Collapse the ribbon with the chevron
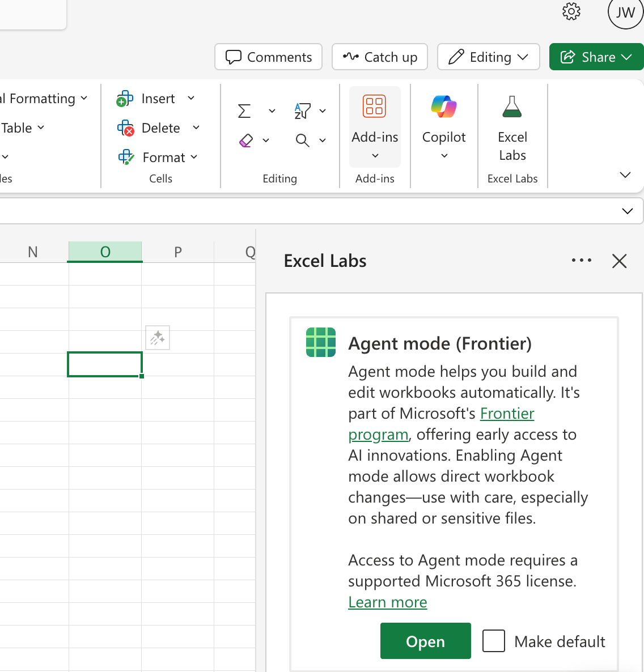644x672 pixels. click(x=625, y=175)
